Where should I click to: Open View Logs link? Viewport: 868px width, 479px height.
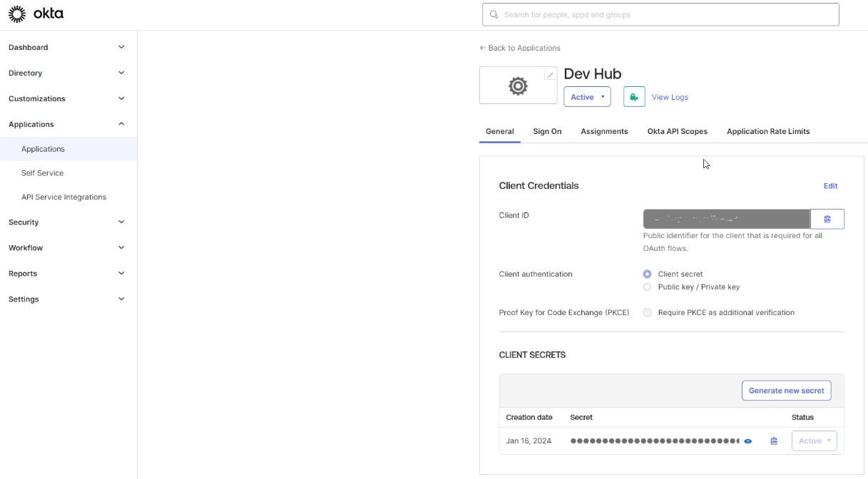coord(670,97)
